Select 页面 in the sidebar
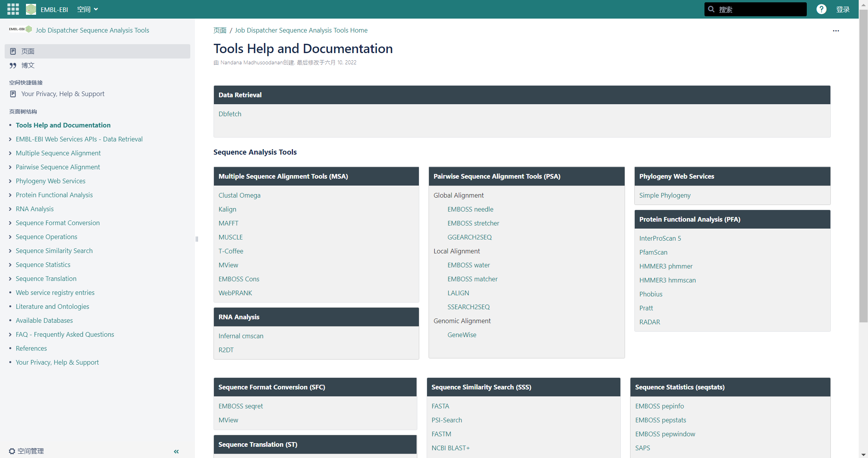Viewport: 868px width, 458px height. click(97, 51)
